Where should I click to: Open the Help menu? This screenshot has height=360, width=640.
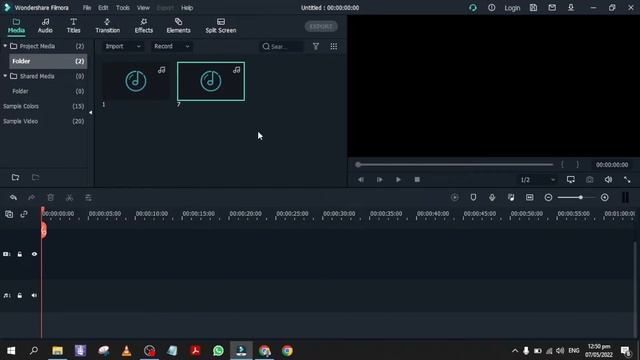tap(187, 8)
